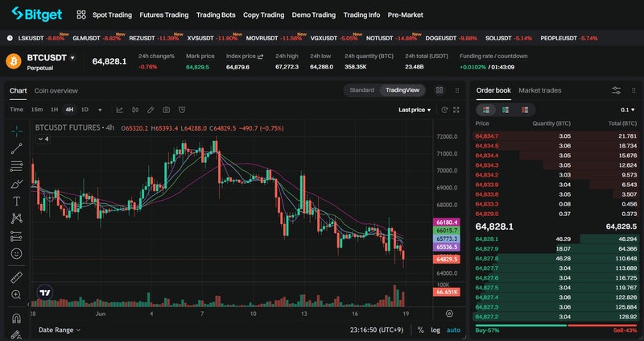
Task: Toggle the magnet snap mode
Action: [16, 318]
